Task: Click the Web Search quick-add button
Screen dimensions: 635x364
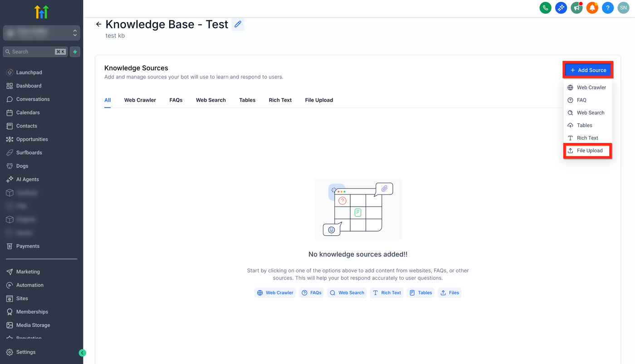Action: (347, 293)
